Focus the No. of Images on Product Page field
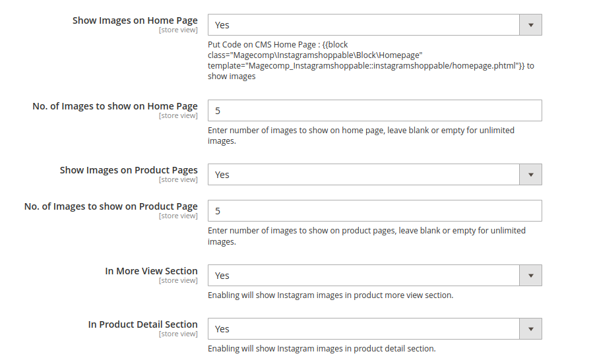This screenshot has width=595, height=364. (x=375, y=211)
